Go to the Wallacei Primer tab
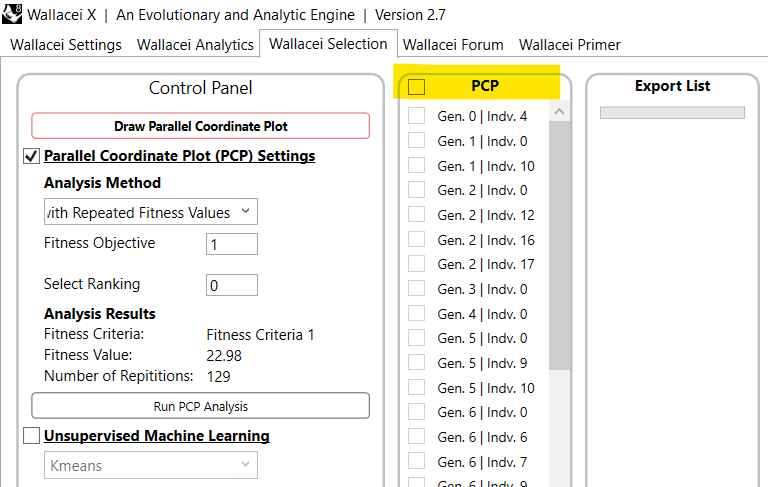Viewport: 768px width, 487px height. tap(569, 45)
